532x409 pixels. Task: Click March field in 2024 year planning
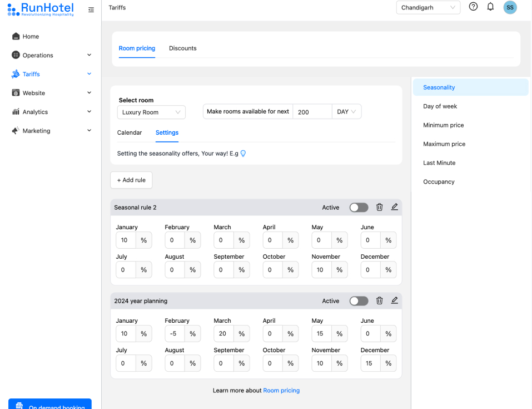(223, 333)
